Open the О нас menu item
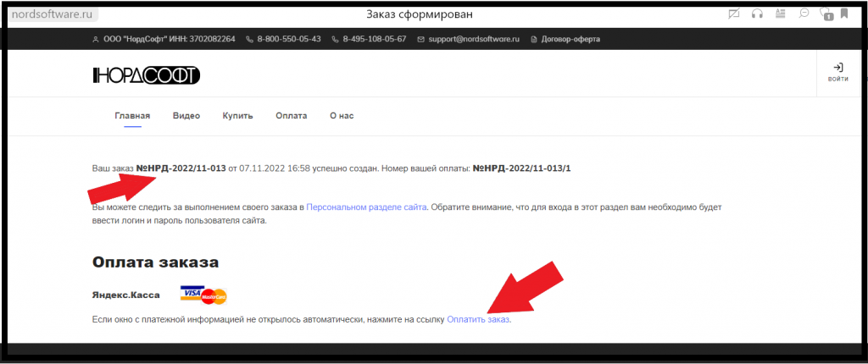The height and width of the screenshot is (364, 868). 342,116
